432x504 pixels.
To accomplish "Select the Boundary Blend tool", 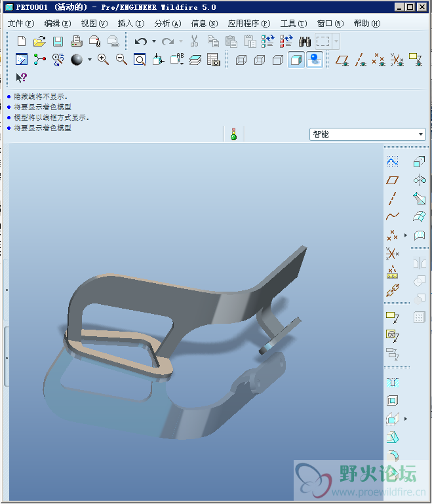I will pyautogui.click(x=420, y=216).
